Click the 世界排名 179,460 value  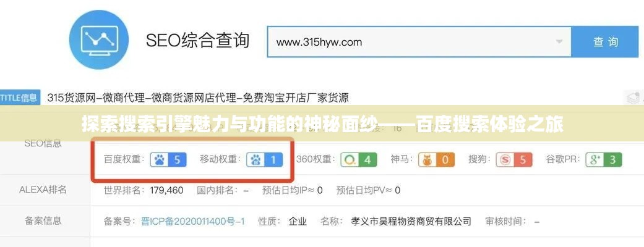(x=167, y=190)
